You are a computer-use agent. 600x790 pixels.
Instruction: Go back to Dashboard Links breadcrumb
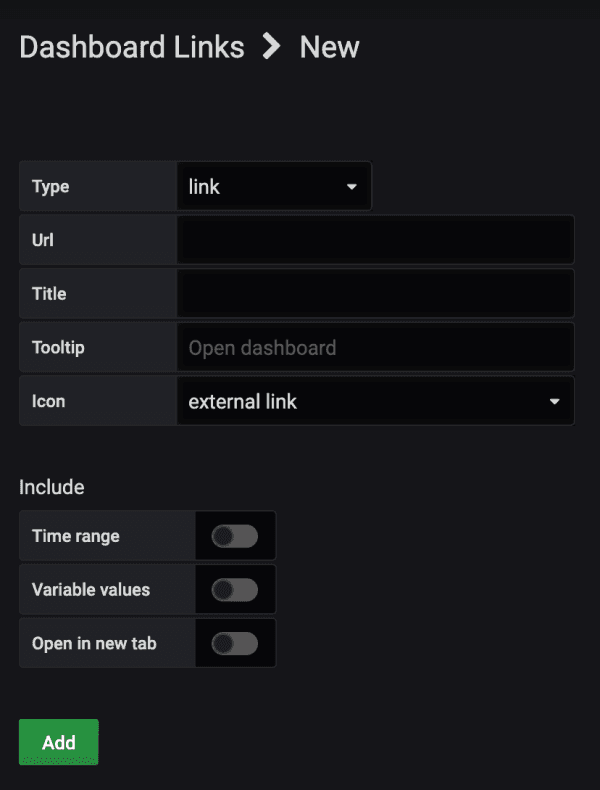click(x=131, y=47)
